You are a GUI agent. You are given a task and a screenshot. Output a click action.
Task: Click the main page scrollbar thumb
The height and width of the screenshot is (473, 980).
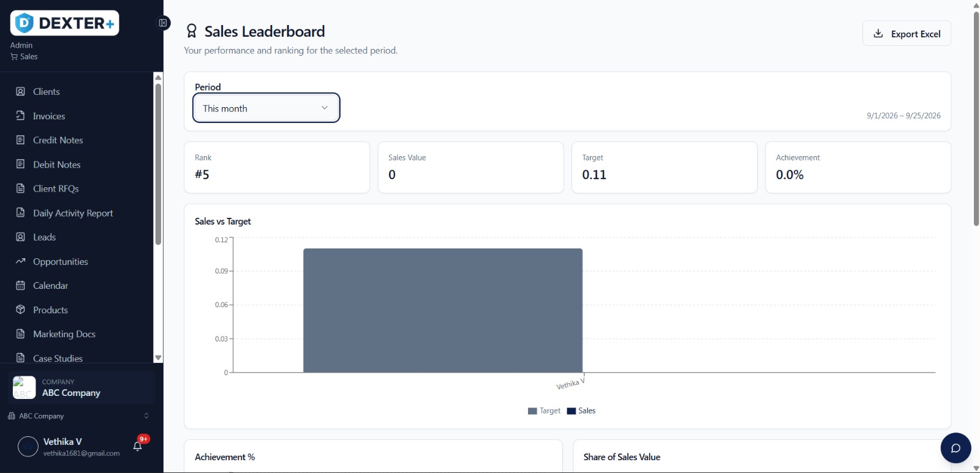(976, 119)
